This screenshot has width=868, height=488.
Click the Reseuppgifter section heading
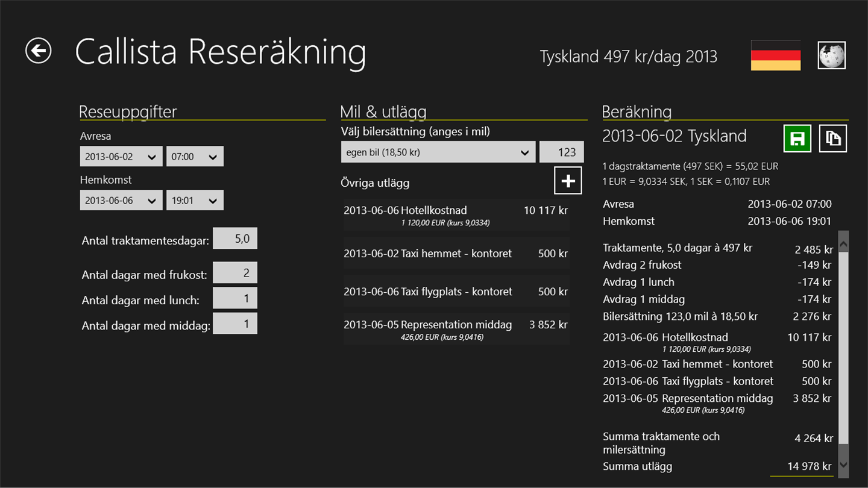pyautogui.click(x=128, y=111)
